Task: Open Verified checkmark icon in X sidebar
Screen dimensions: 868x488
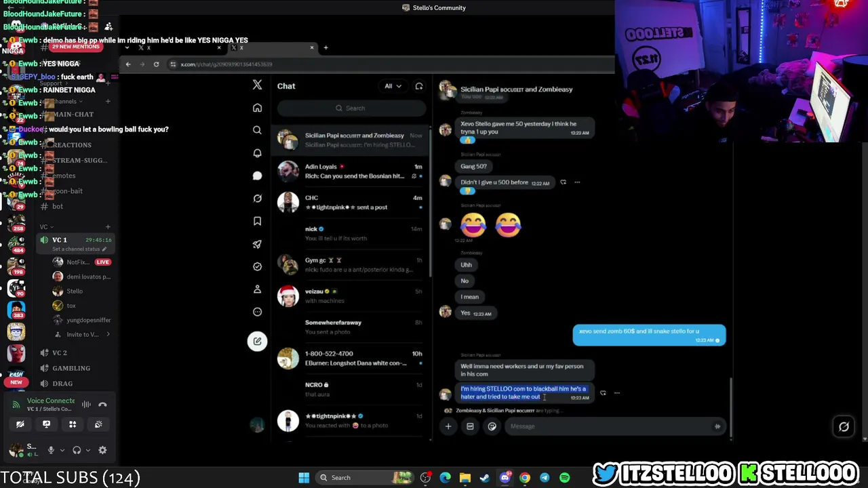Action: point(257,266)
